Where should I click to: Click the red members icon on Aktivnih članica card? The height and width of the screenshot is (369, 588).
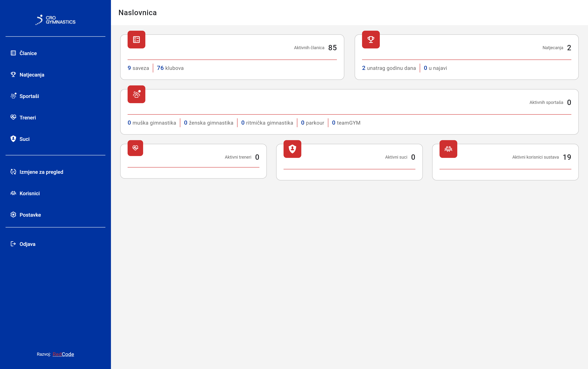(136, 40)
